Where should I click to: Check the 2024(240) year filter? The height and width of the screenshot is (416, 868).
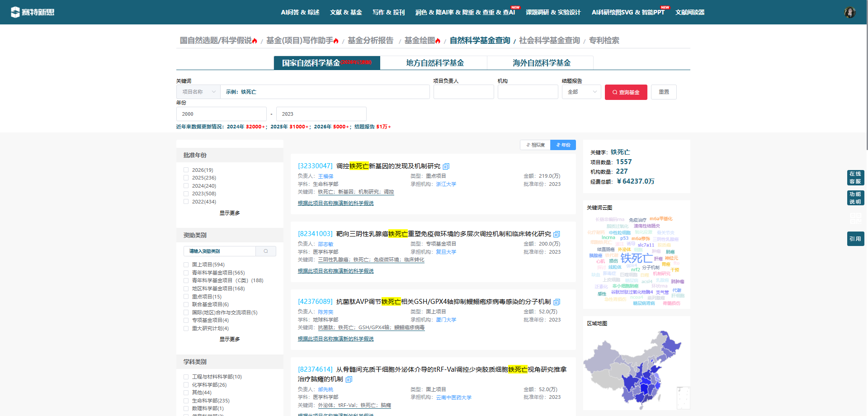pos(186,186)
